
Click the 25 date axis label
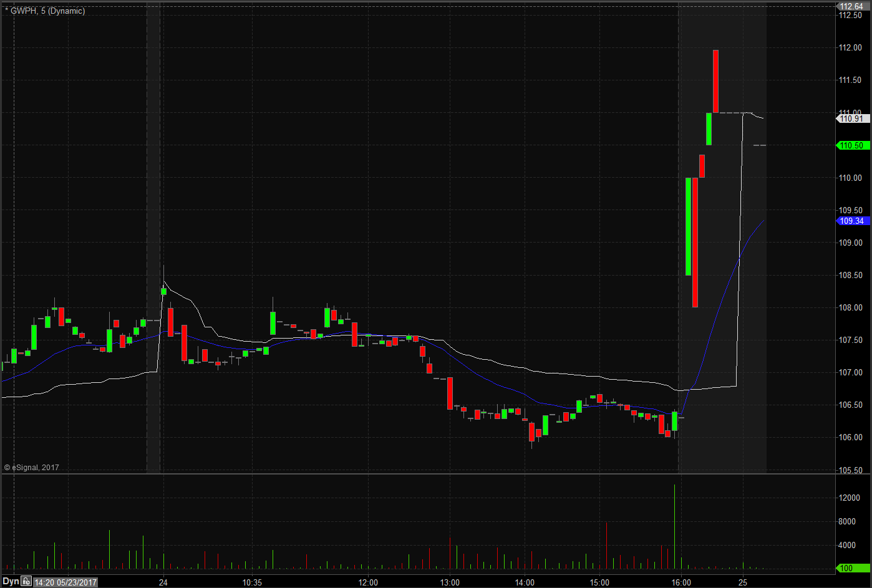click(x=743, y=582)
